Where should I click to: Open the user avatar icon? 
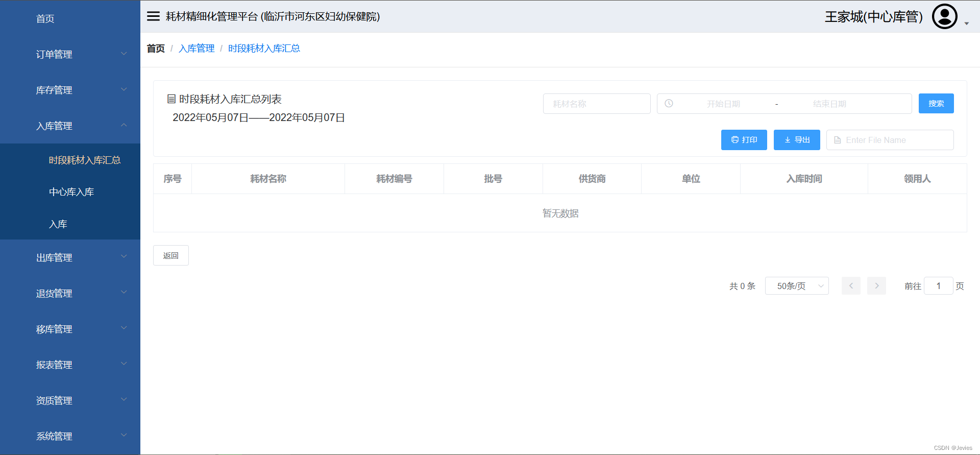(x=944, y=16)
